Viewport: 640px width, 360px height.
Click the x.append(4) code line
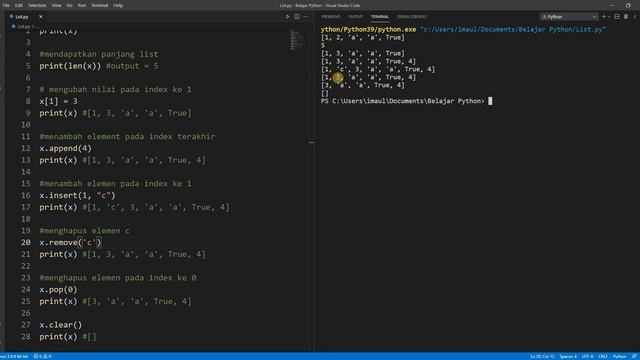click(x=65, y=148)
